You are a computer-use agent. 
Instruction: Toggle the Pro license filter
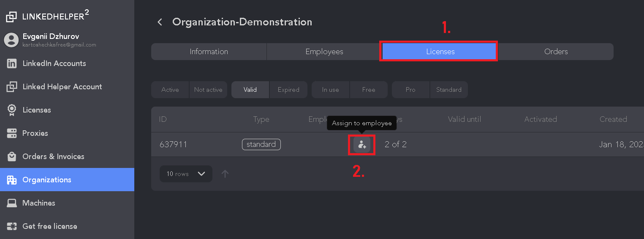(411, 90)
